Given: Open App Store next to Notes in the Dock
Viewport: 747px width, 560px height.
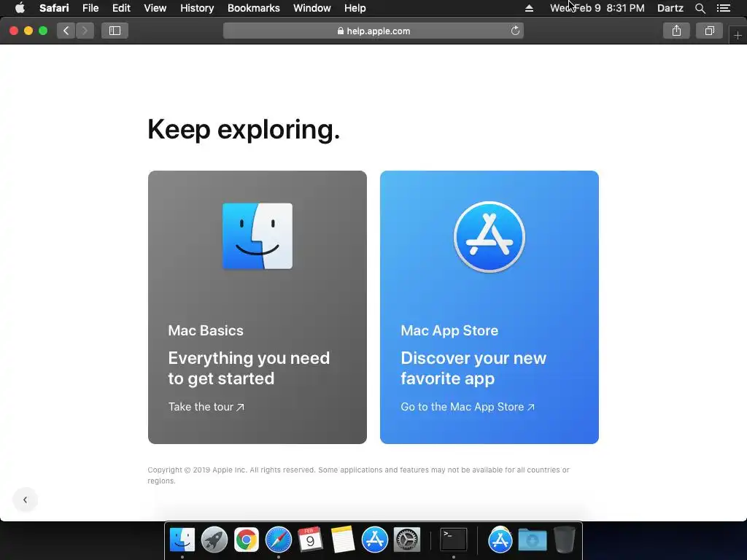Looking at the screenshot, I should (x=374, y=540).
